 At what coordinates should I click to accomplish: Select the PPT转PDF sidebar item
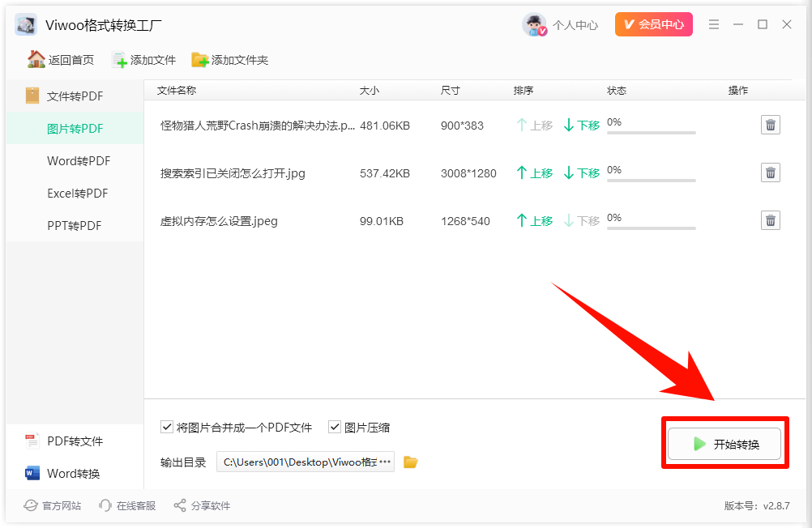(x=75, y=226)
